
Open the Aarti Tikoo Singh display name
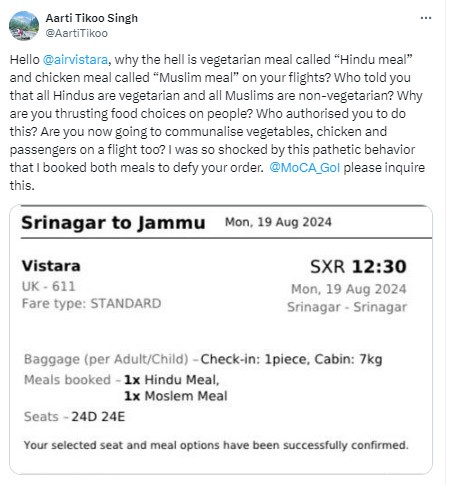(92, 18)
